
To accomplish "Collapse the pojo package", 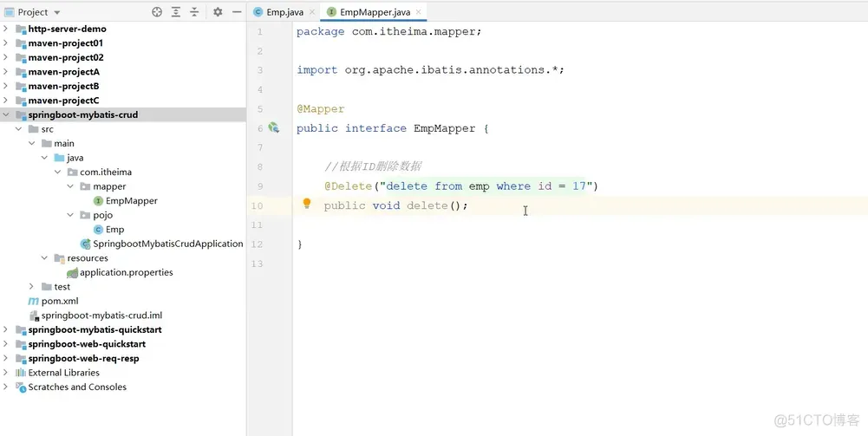I will click(x=70, y=215).
